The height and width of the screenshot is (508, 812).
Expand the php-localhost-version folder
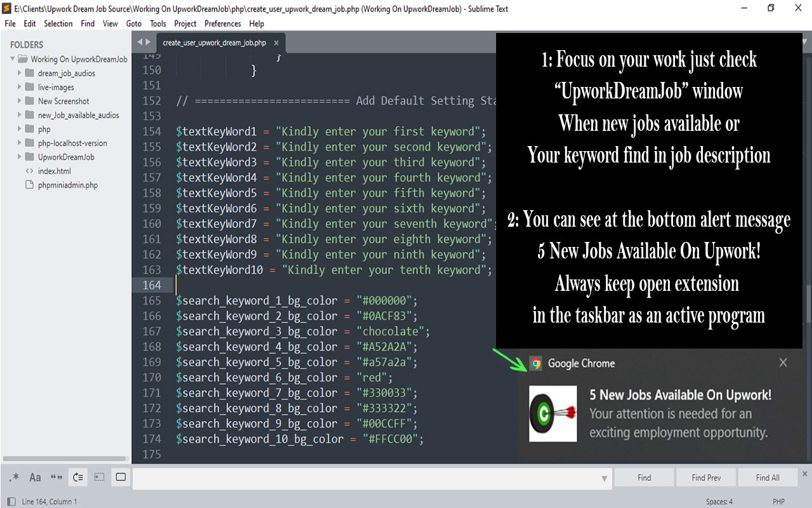click(x=20, y=143)
